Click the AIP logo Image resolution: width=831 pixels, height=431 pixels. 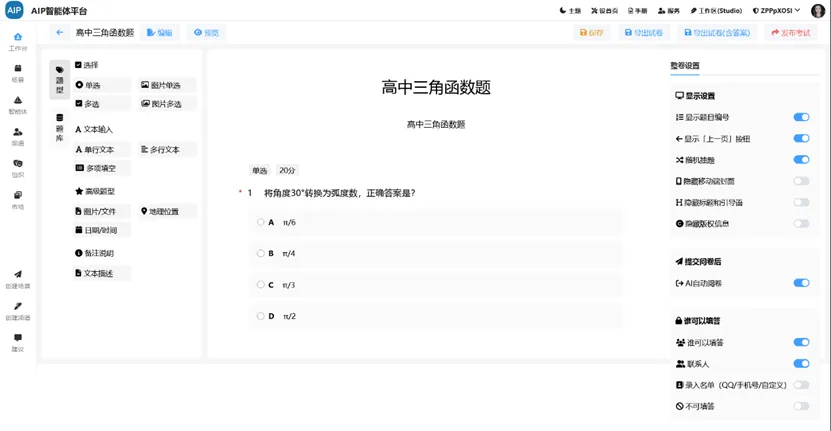(14, 10)
